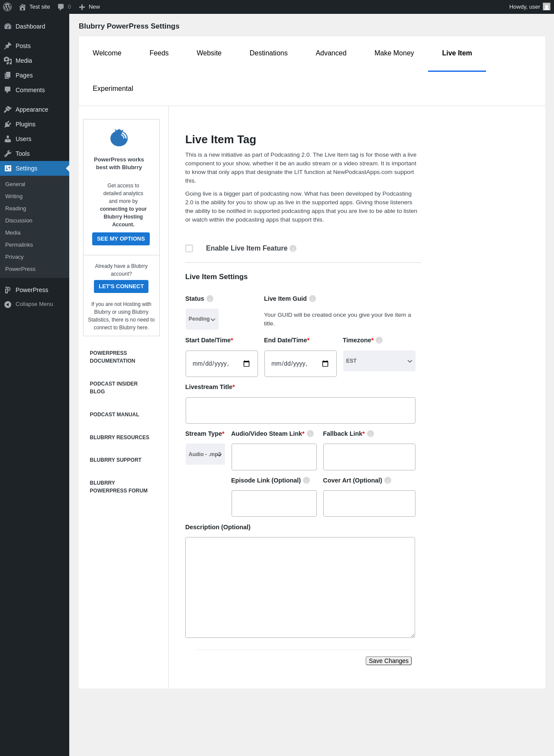Open the Podcast Manual link
Viewport: 554px width, 756px height.
point(114,415)
